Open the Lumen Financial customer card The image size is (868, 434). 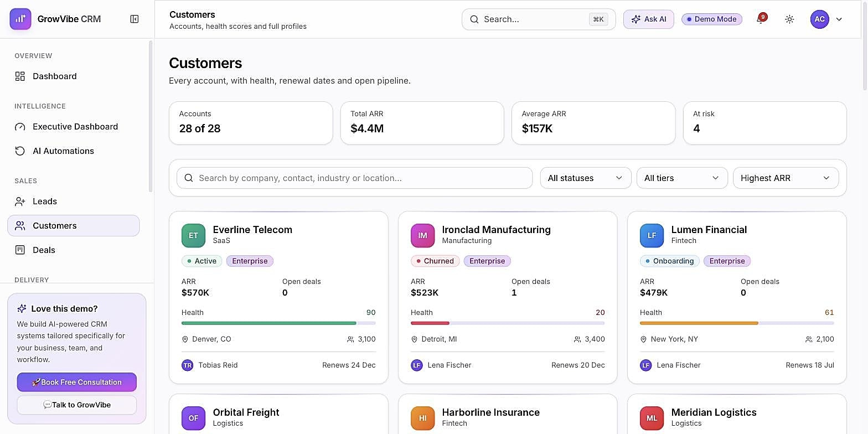pos(737,297)
